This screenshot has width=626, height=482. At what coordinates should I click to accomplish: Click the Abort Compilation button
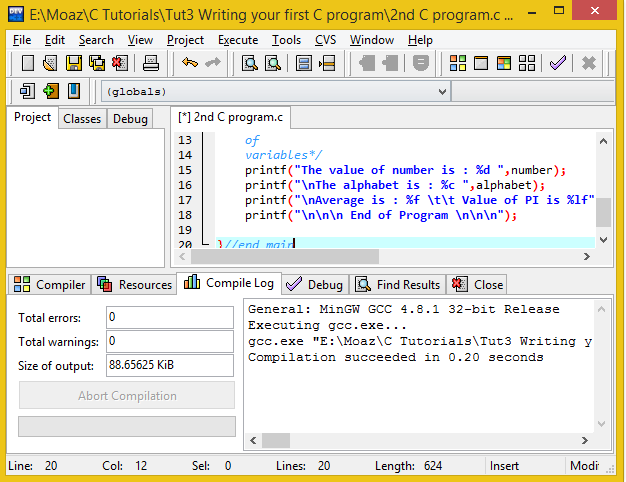[x=127, y=395]
